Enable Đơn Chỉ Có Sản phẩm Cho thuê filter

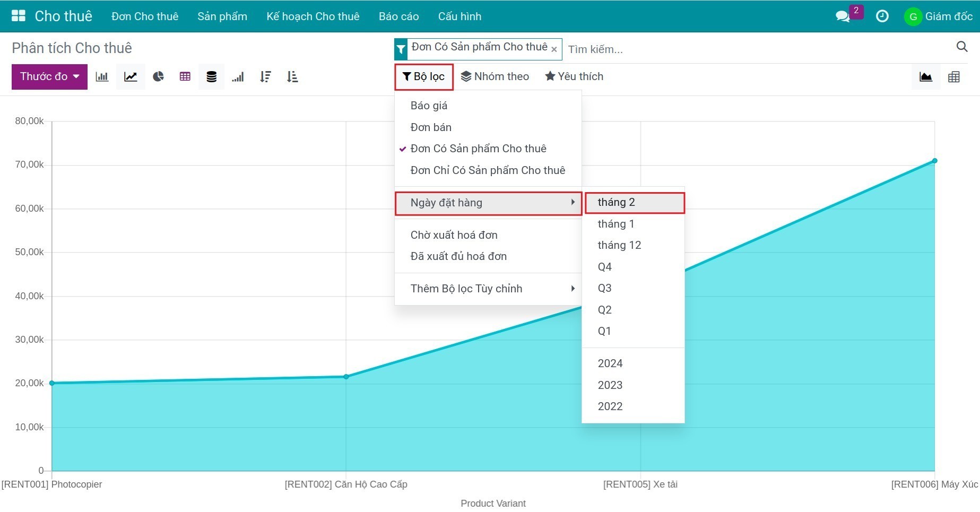pyautogui.click(x=488, y=170)
